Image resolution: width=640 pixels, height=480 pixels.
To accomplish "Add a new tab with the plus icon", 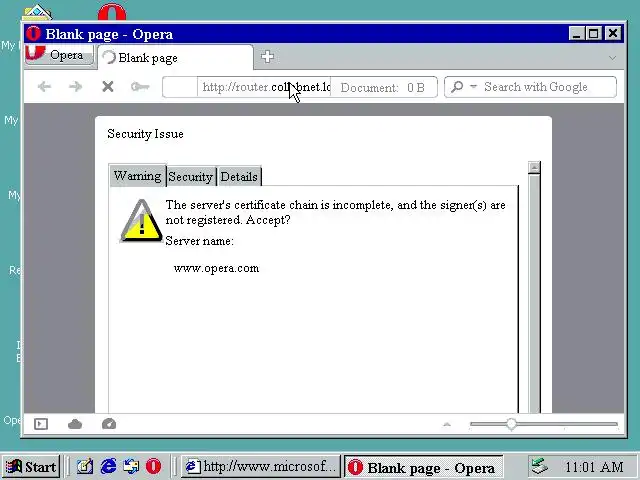I will pyautogui.click(x=267, y=56).
